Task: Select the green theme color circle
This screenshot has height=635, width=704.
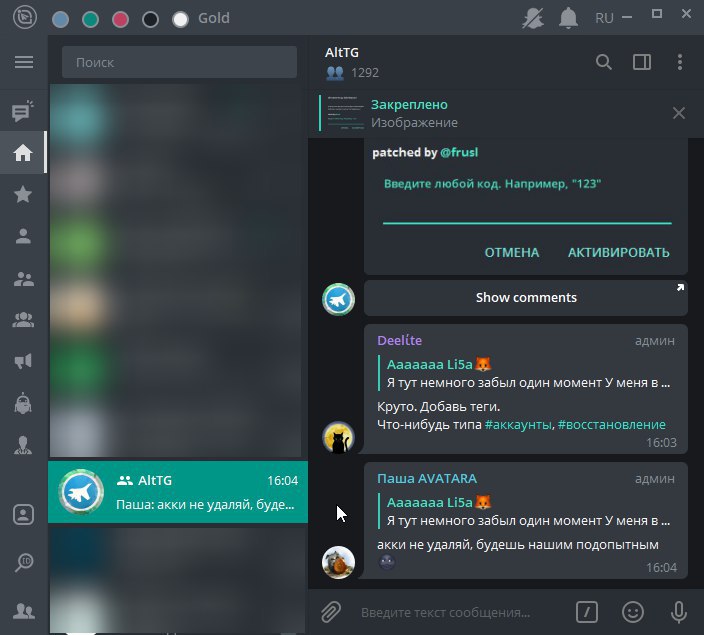Action: coord(91,19)
